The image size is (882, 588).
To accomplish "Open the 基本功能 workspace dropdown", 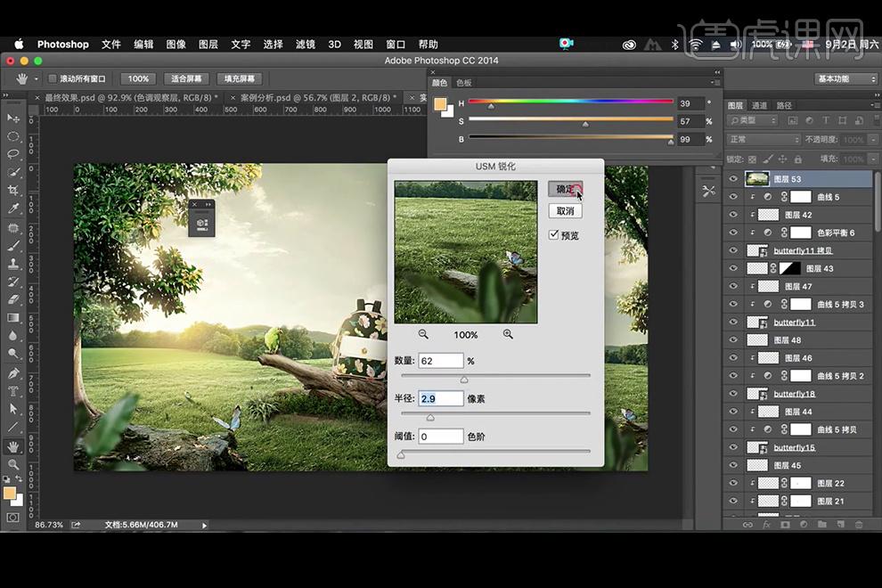I will tap(845, 78).
